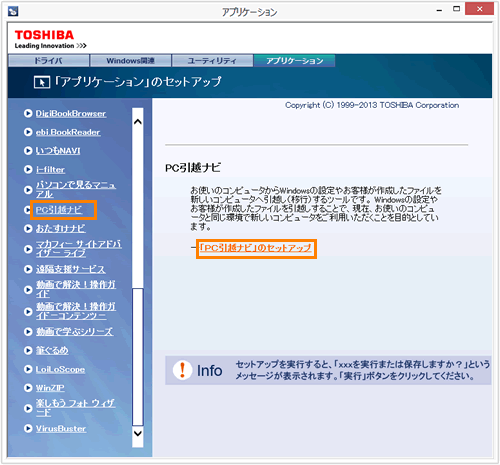Click the sidebar scrollbar thumb
The width and height of the screenshot is (500, 465).
pos(138,357)
